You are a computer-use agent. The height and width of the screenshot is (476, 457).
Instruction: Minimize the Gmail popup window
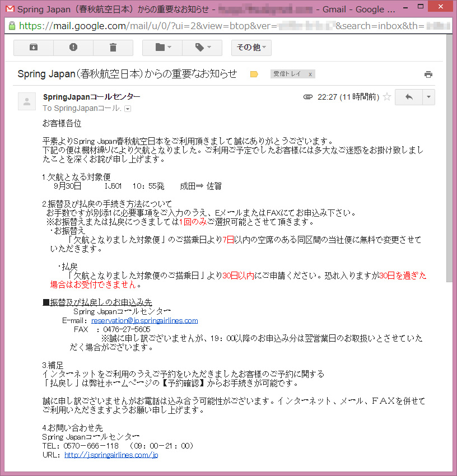[x=405, y=8]
